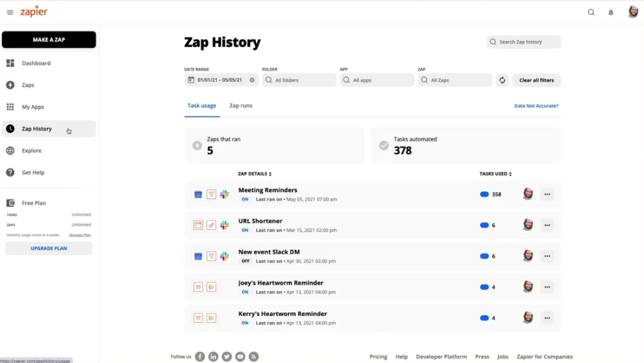The height and width of the screenshot is (363, 644).
Task: Click the MAKE A ZAP button
Action: coord(48,39)
